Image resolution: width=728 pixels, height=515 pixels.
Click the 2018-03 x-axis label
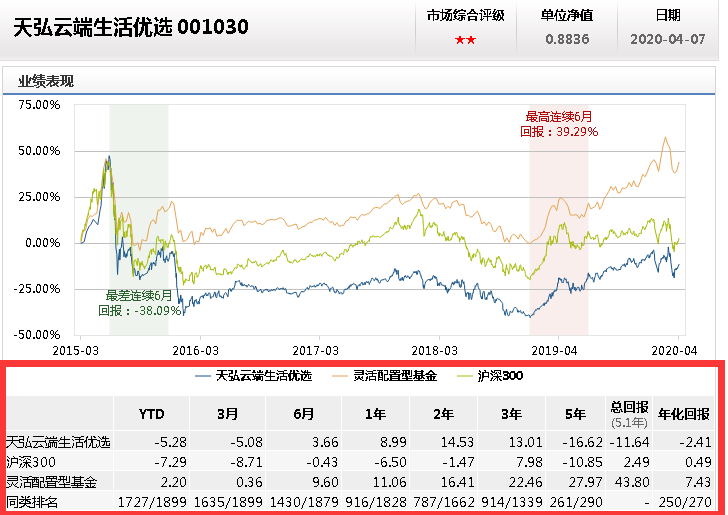click(435, 351)
